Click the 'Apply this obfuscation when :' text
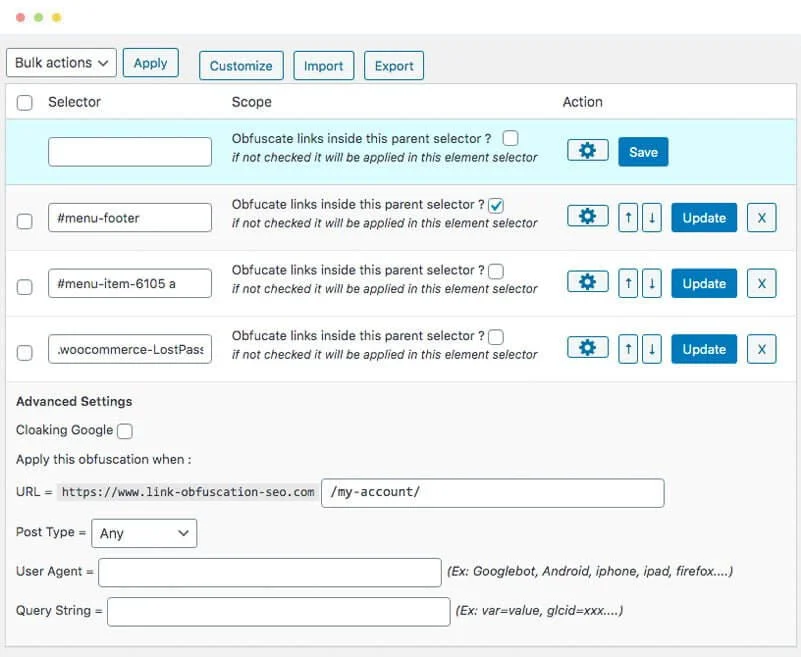Screen dimensions: 801x657 coord(104,459)
